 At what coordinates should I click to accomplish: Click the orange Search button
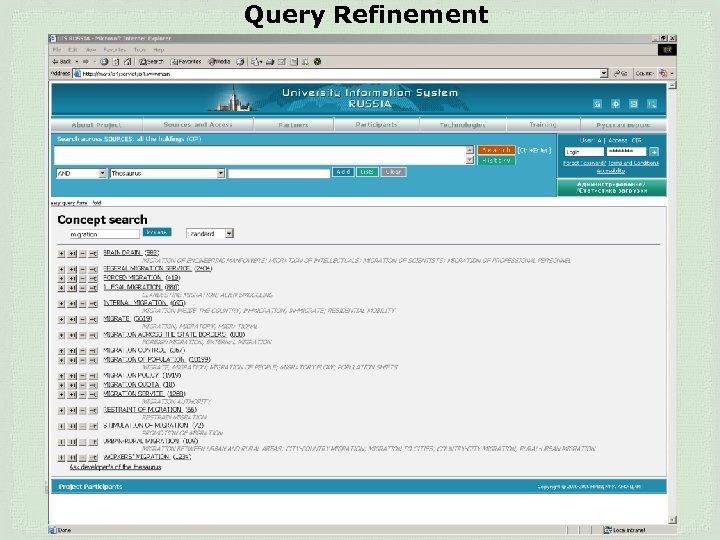pyautogui.click(x=496, y=150)
